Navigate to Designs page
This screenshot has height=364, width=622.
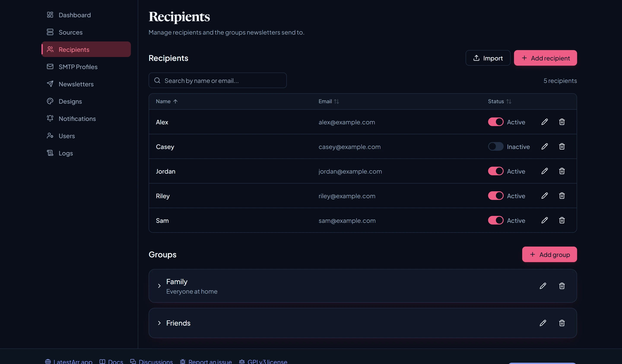pos(86,101)
